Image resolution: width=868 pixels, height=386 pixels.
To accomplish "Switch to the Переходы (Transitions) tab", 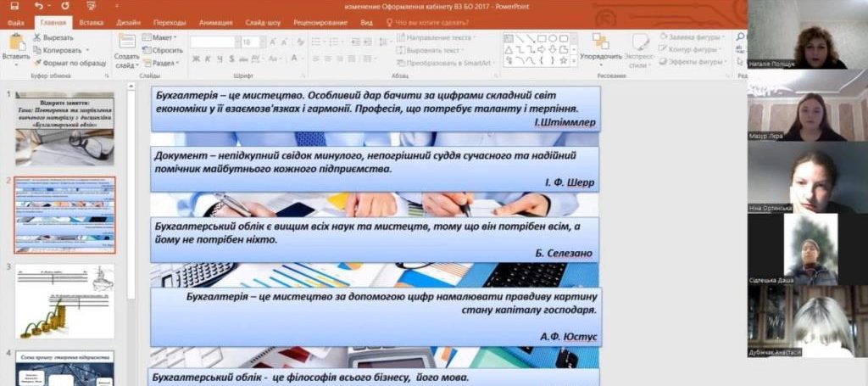I will pos(170,23).
